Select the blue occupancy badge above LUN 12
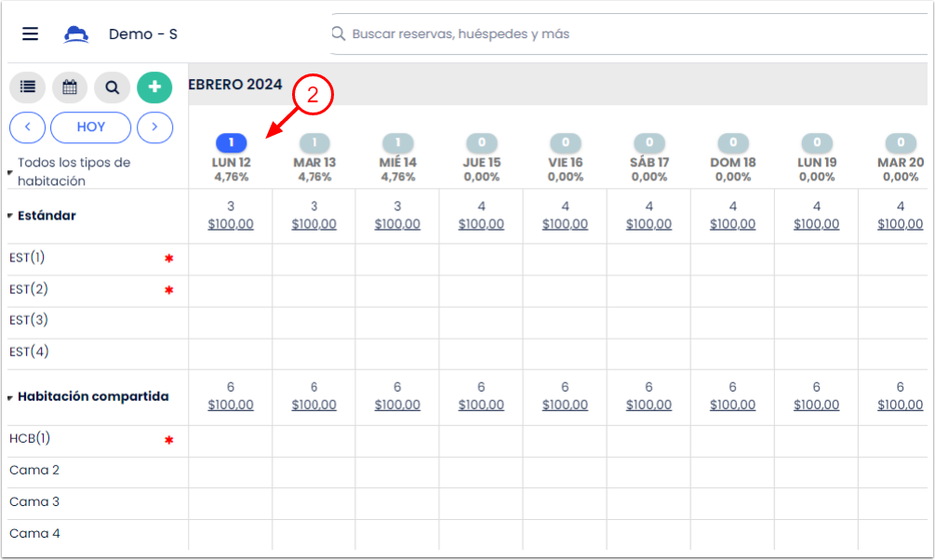Viewport: 935px width, 560px height. pos(230,142)
